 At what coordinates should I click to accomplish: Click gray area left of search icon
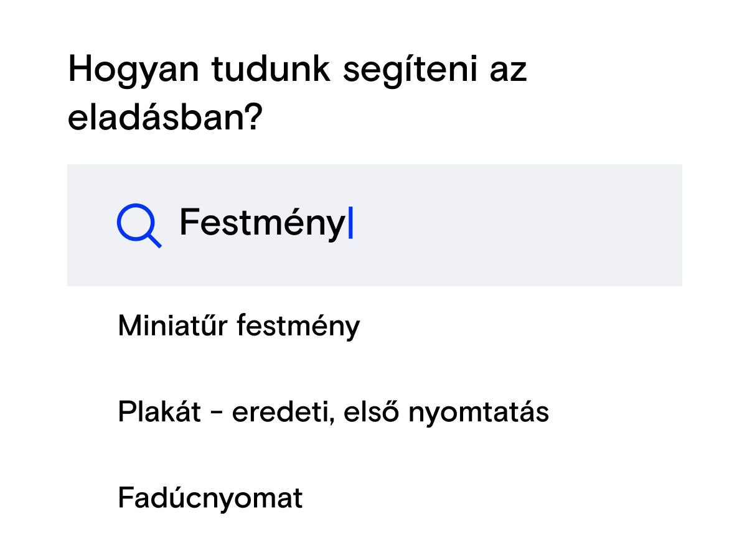[x=92, y=225]
